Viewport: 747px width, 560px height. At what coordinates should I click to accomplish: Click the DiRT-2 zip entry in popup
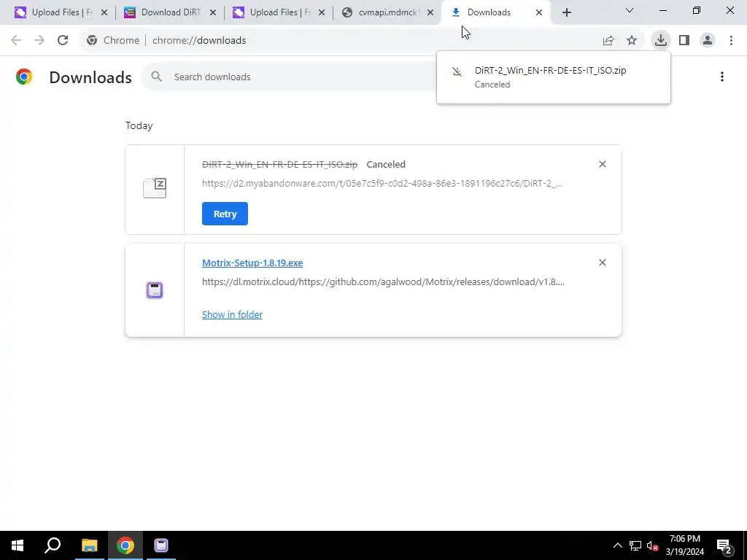(554, 77)
